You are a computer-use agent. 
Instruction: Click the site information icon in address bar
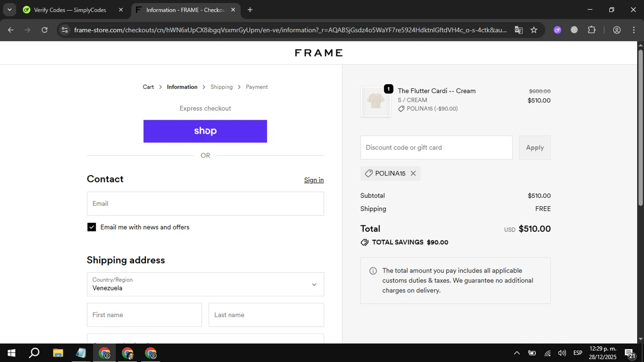[65, 30]
